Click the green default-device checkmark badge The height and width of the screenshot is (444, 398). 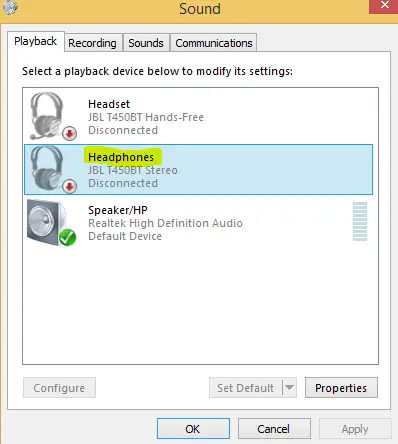tap(68, 237)
